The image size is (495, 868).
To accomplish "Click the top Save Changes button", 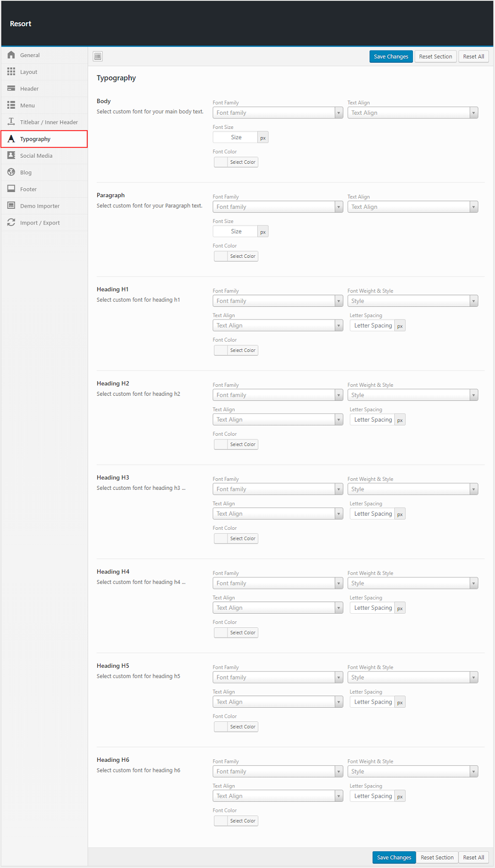I will coord(391,57).
